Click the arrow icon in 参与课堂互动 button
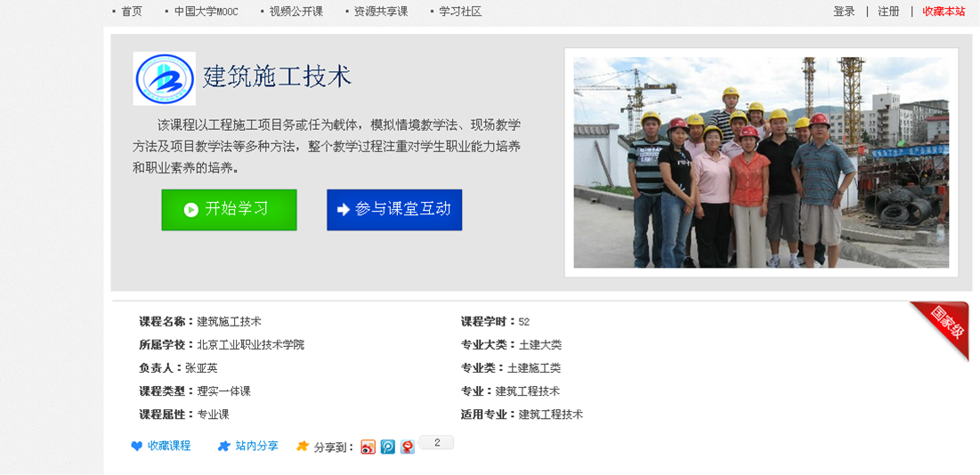 click(343, 210)
